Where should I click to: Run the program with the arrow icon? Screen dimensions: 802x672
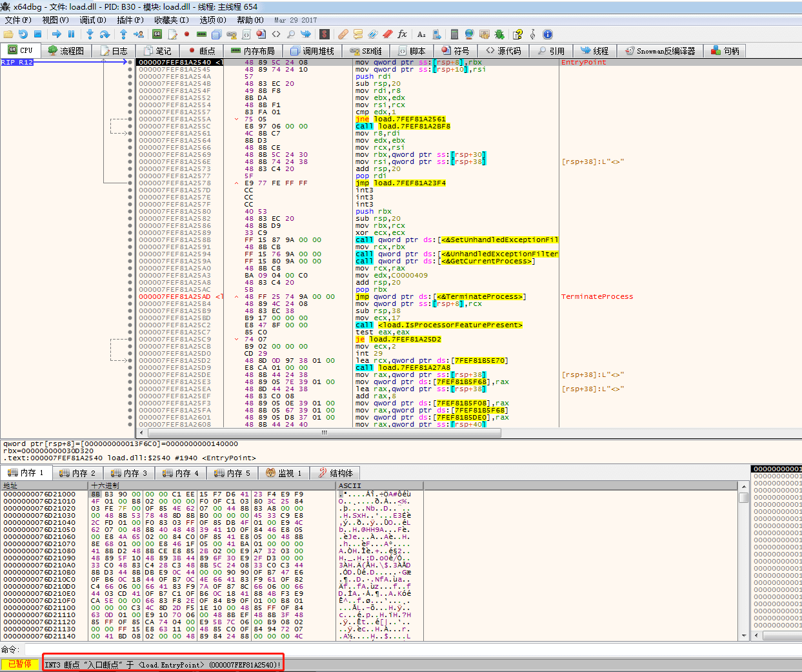pyautogui.click(x=57, y=34)
